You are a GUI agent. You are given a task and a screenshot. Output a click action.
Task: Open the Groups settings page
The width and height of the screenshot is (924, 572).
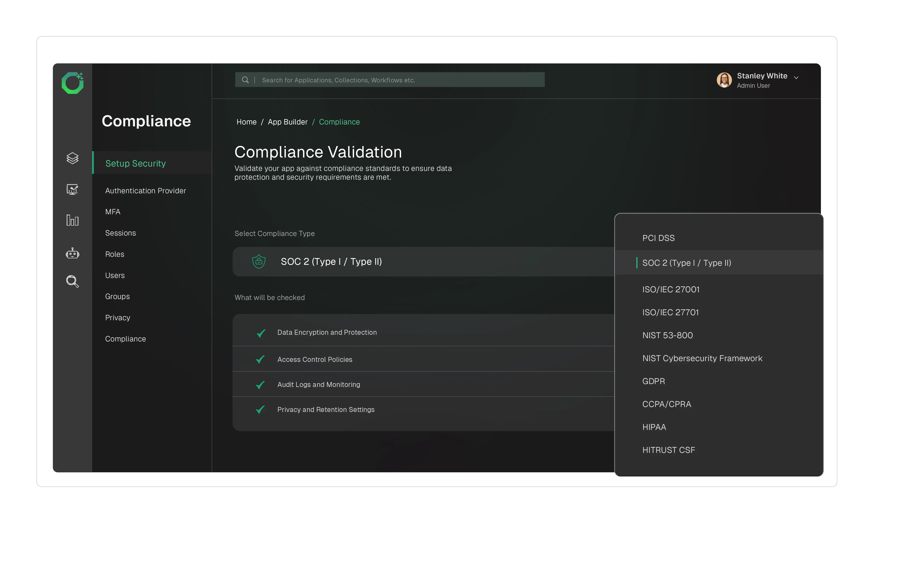(x=117, y=297)
